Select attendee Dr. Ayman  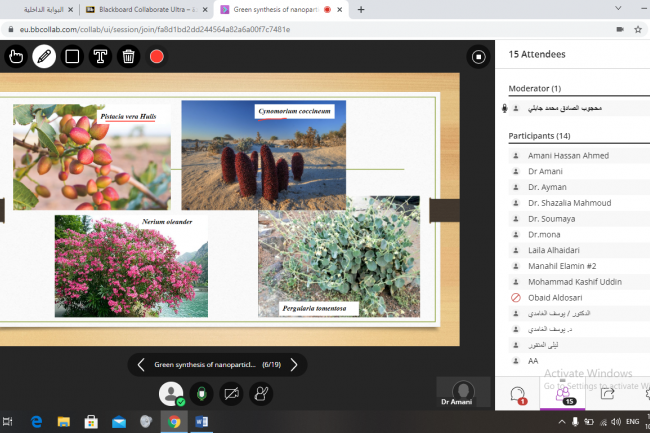[580, 187]
